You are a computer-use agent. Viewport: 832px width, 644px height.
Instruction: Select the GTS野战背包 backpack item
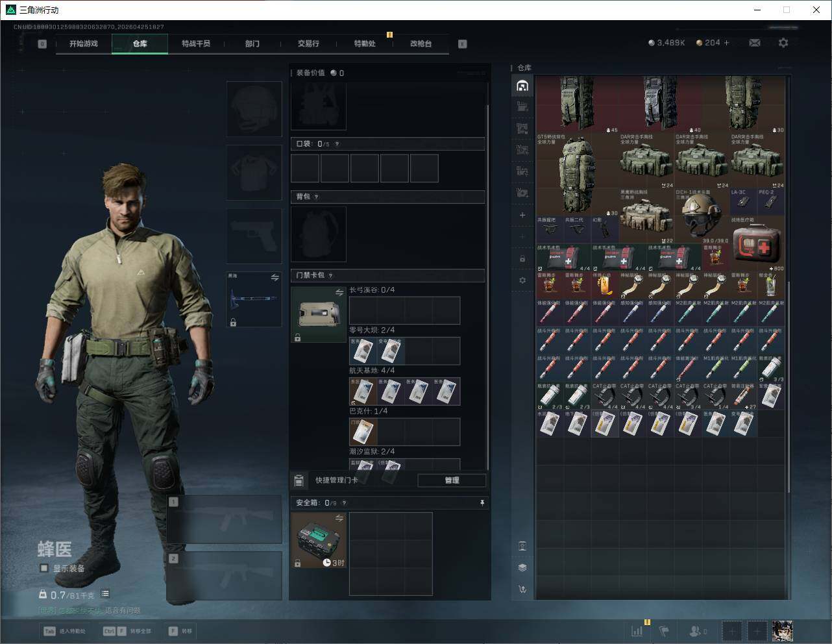pos(578,175)
